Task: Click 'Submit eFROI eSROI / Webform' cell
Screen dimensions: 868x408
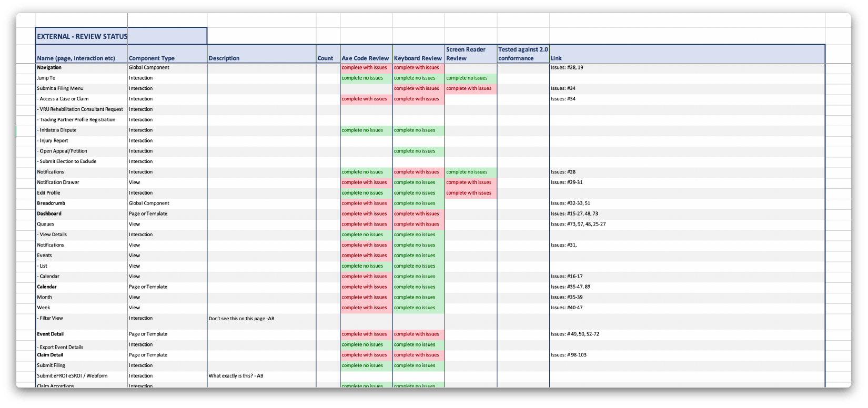Action: (82, 376)
